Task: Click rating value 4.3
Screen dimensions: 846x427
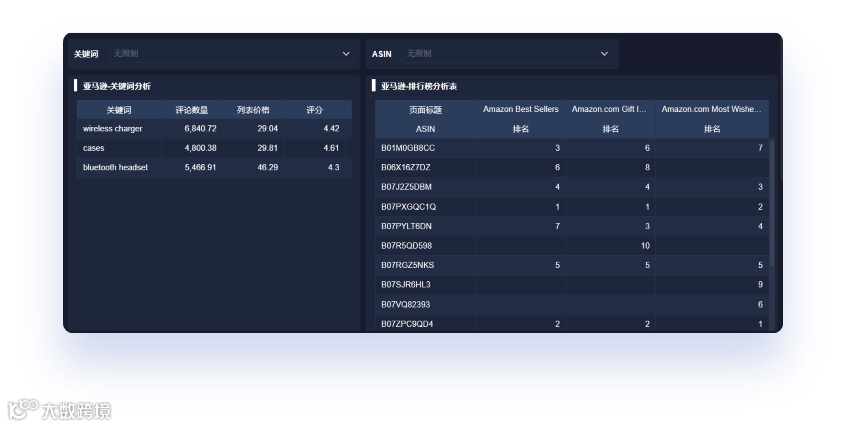Action: (x=333, y=167)
